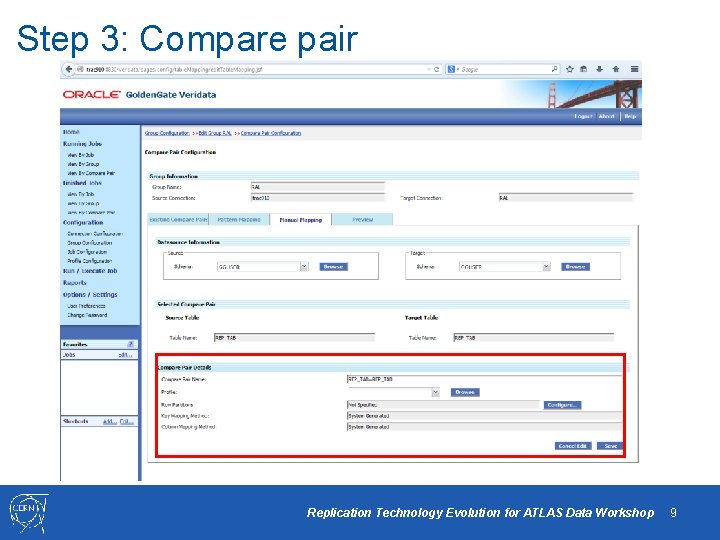Image resolution: width=720 pixels, height=540 pixels.
Task: Open Connection Configuration in sidebar
Action: [x=95, y=234]
